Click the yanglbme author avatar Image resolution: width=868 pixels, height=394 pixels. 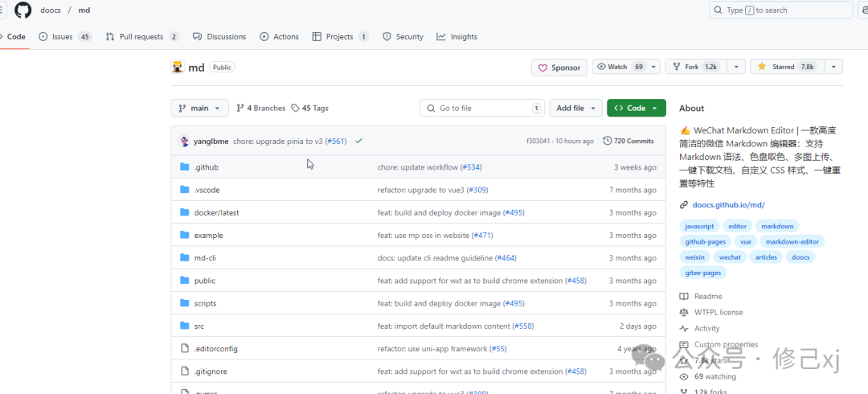tap(184, 141)
